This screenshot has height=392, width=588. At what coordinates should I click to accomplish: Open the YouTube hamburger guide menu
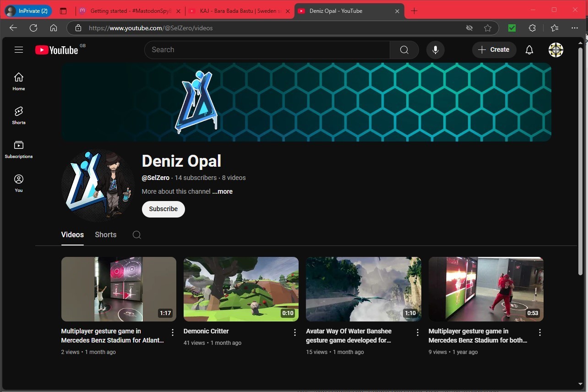(x=19, y=50)
